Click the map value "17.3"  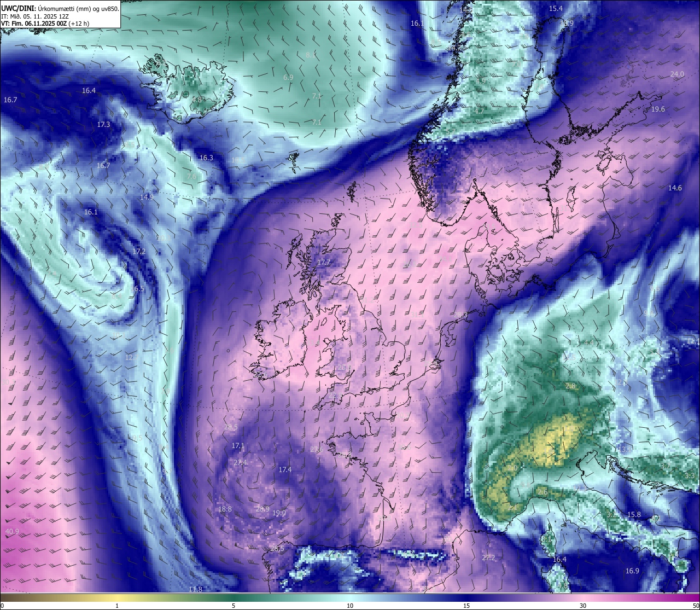coord(103,125)
